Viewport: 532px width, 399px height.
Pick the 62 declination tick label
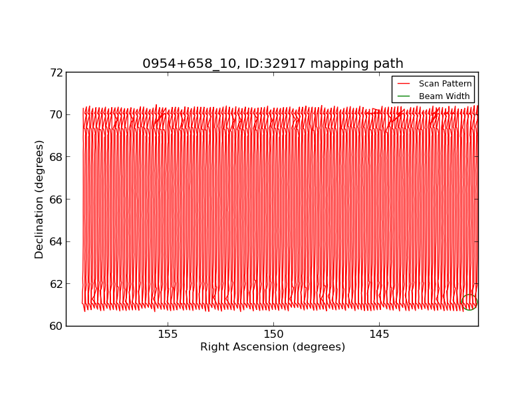point(55,284)
